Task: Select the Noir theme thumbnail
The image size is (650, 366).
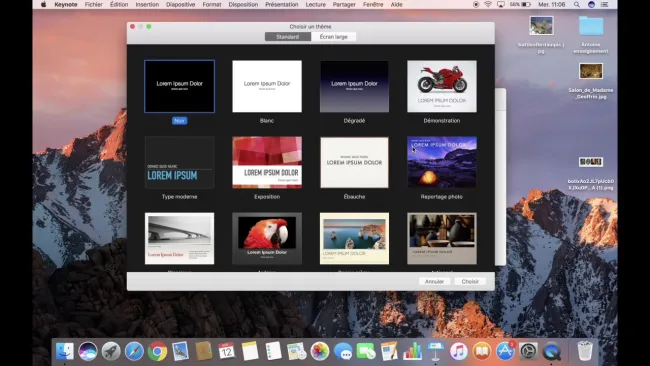Action: pyautogui.click(x=179, y=86)
